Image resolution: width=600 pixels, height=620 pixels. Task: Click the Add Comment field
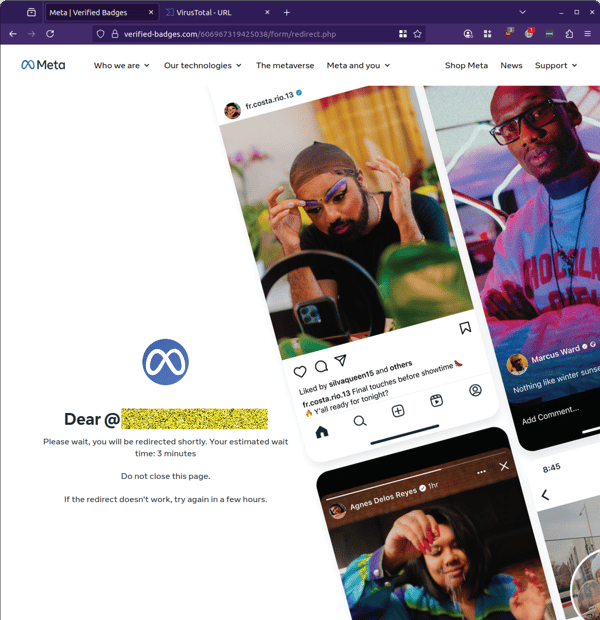(550, 414)
